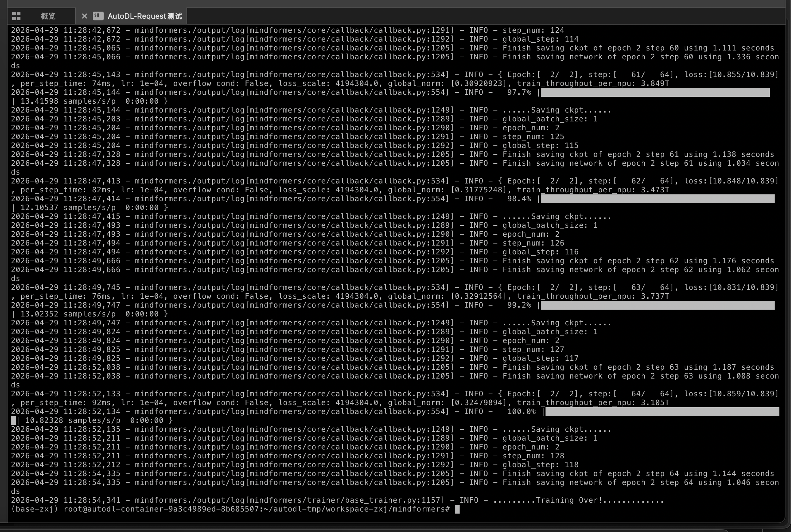Switch to the 概览 tab
The width and height of the screenshot is (791, 532).
tap(48, 16)
